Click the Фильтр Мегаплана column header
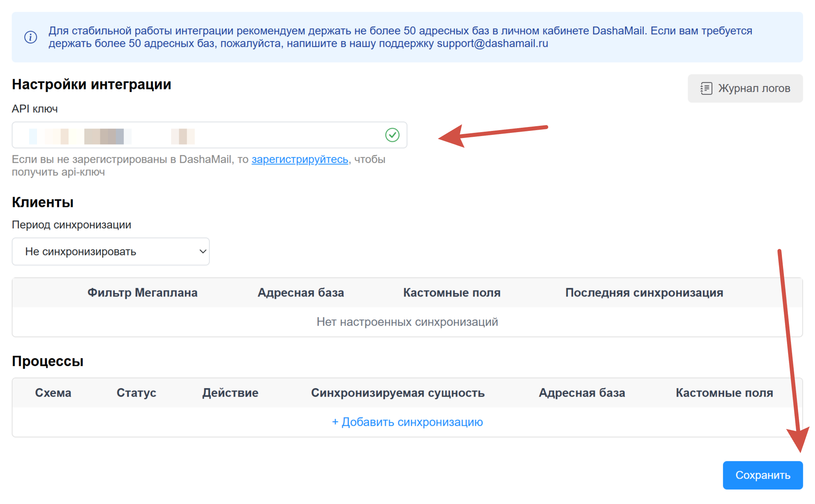This screenshot has width=815, height=504. coord(142,293)
